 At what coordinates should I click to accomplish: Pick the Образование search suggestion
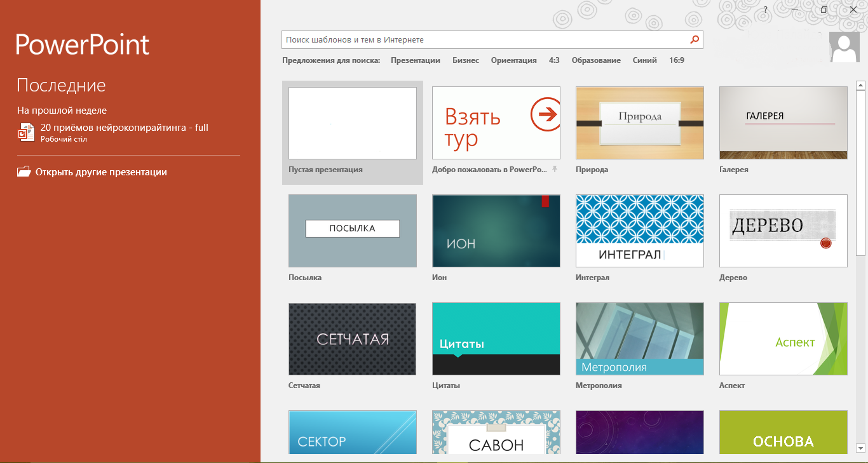[595, 60]
